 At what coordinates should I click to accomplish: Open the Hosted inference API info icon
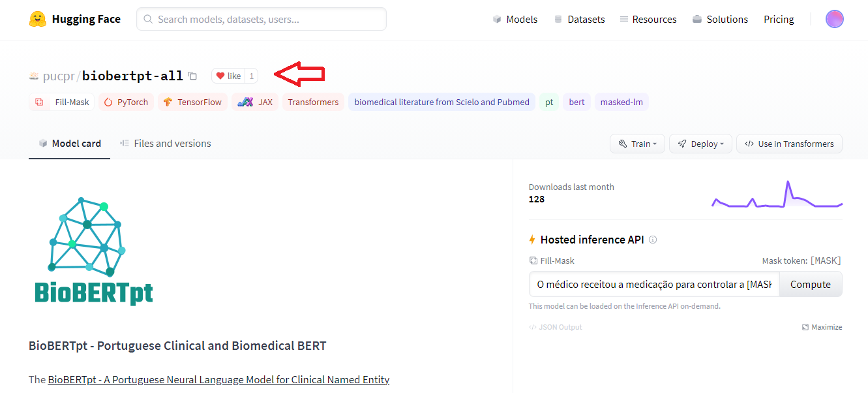653,240
